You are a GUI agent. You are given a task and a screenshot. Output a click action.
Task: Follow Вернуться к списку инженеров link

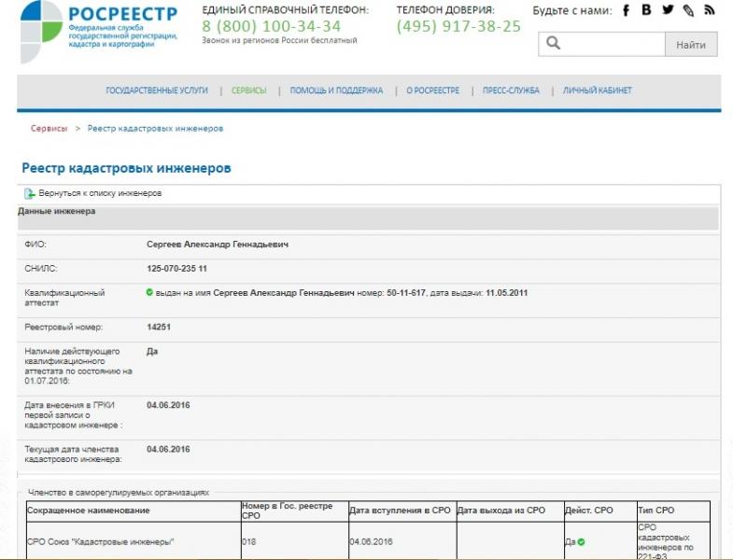pyautogui.click(x=100, y=193)
